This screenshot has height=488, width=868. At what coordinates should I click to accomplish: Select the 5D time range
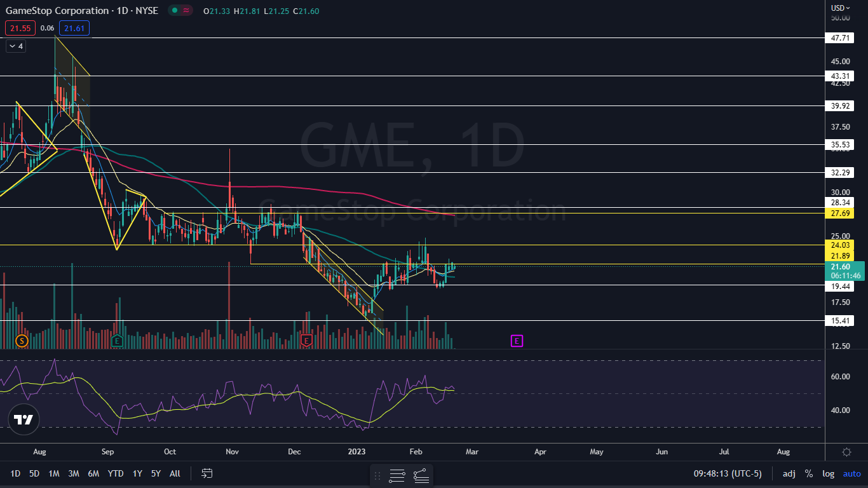click(34, 473)
